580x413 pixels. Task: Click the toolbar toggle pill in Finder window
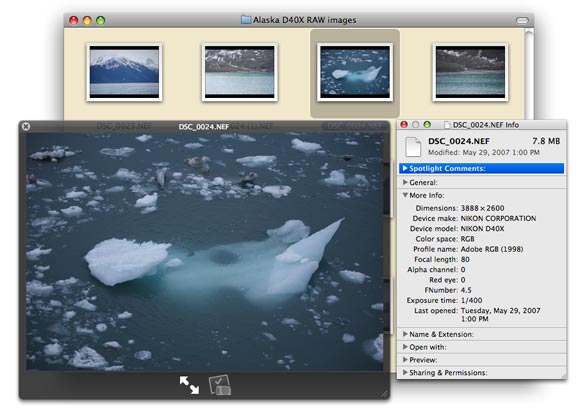(522, 20)
